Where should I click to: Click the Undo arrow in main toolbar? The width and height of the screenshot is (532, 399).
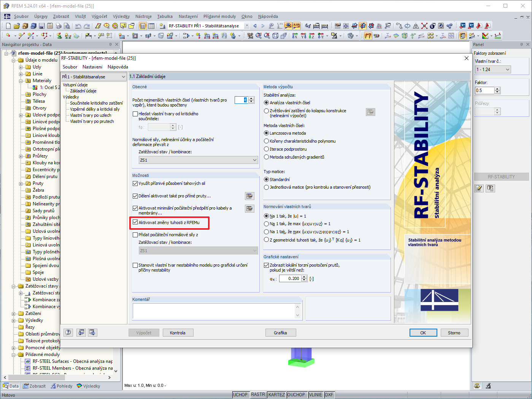pos(78,26)
